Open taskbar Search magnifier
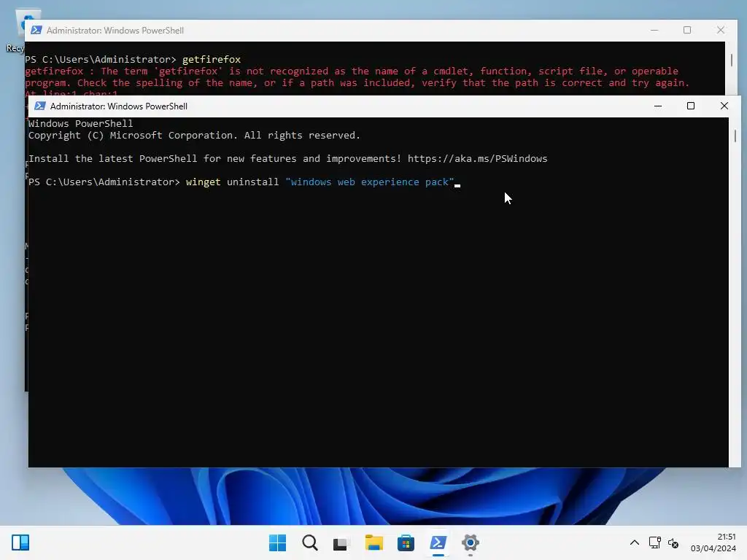 pyautogui.click(x=309, y=542)
